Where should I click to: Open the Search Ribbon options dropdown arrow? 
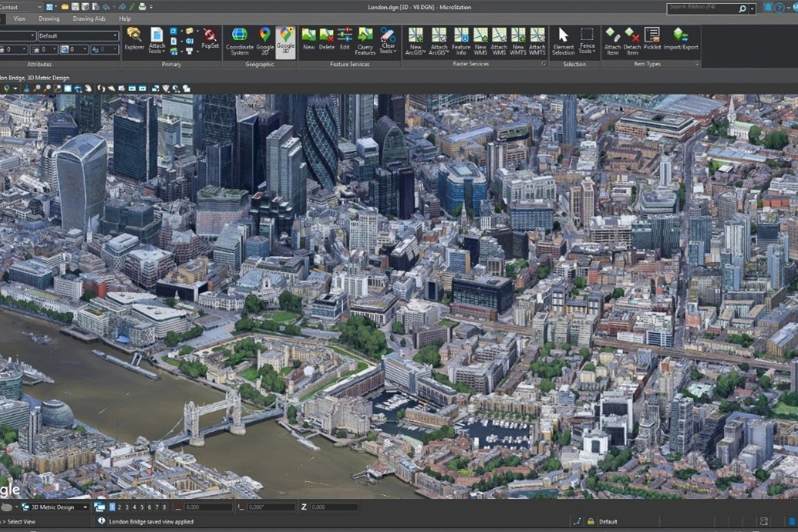point(753,8)
